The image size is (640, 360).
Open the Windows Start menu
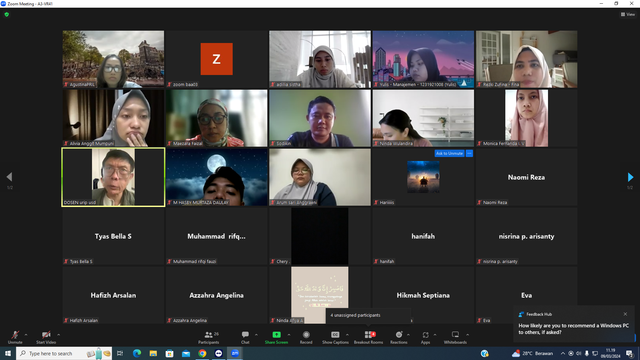(8, 353)
